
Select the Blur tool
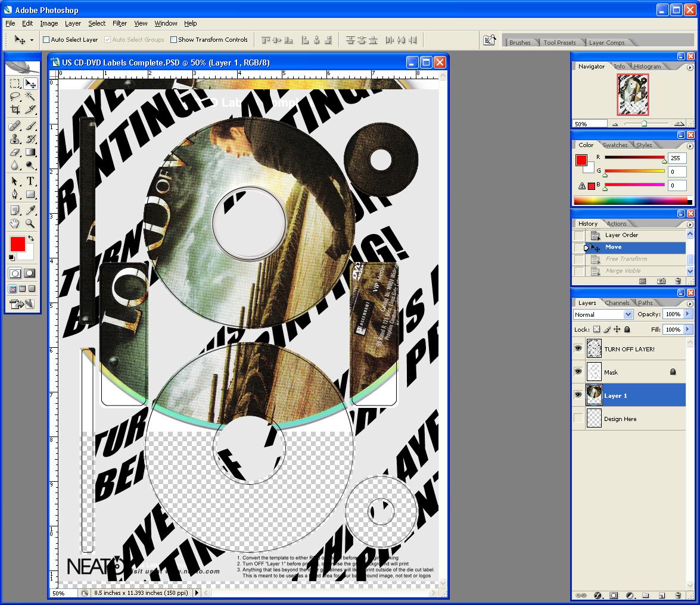coord(15,166)
